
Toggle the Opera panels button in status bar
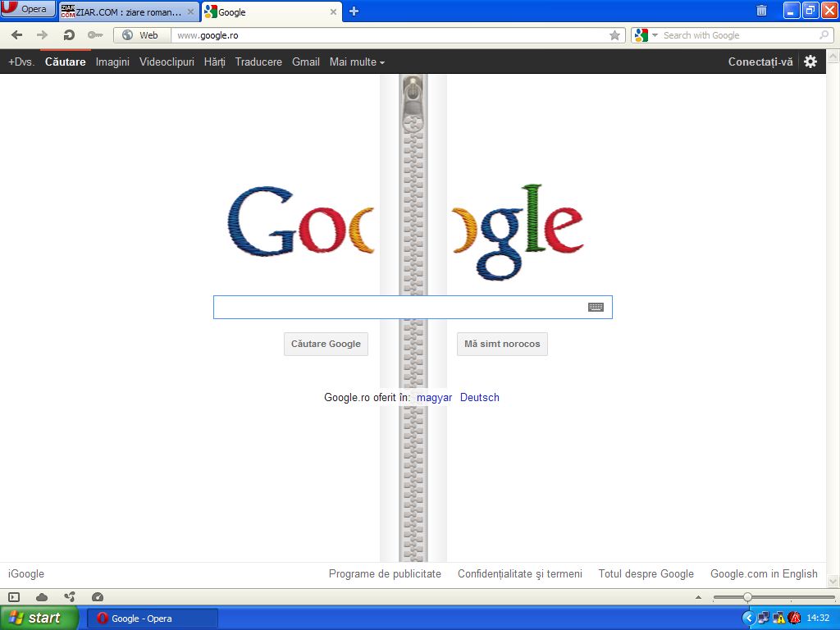[14, 597]
